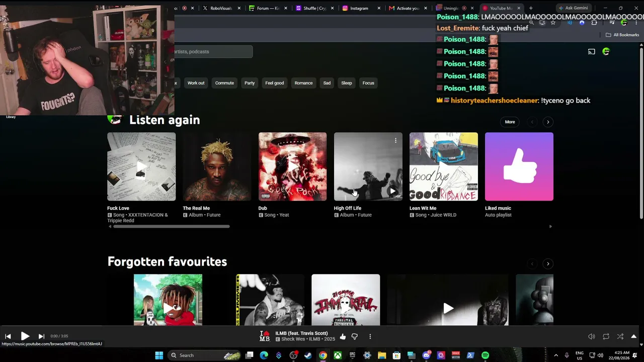Screen dimensions: 644x362
Task: Open the Liked music auto playlist
Action: [x=519, y=166]
